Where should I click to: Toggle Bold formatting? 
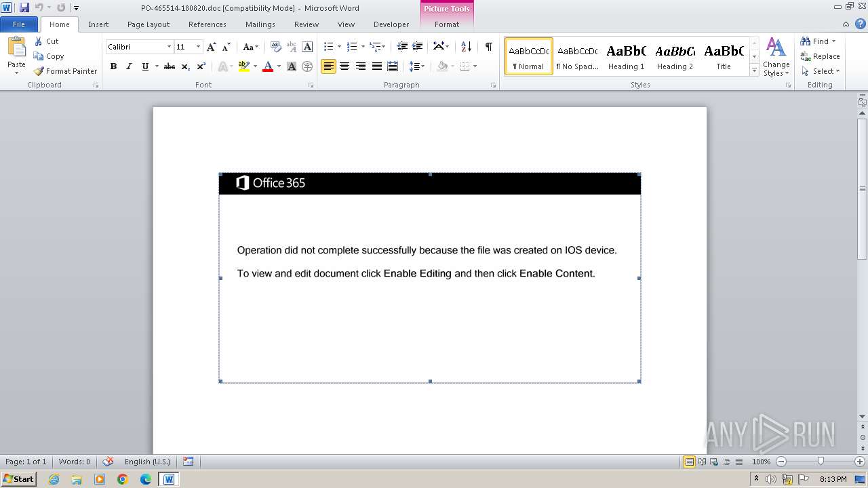[x=113, y=66]
